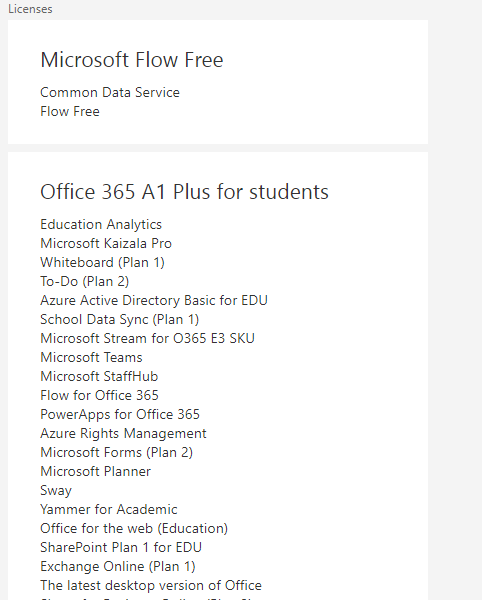The image size is (482, 600).
Task: Select the Microsoft Flow Free license heading
Action: click(132, 60)
